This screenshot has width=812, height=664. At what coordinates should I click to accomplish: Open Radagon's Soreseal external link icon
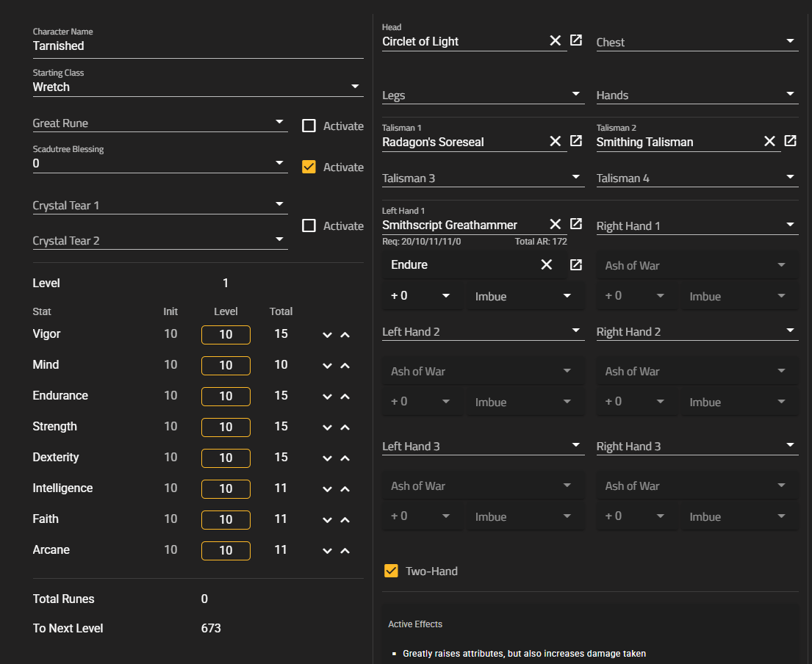tap(576, 141)
